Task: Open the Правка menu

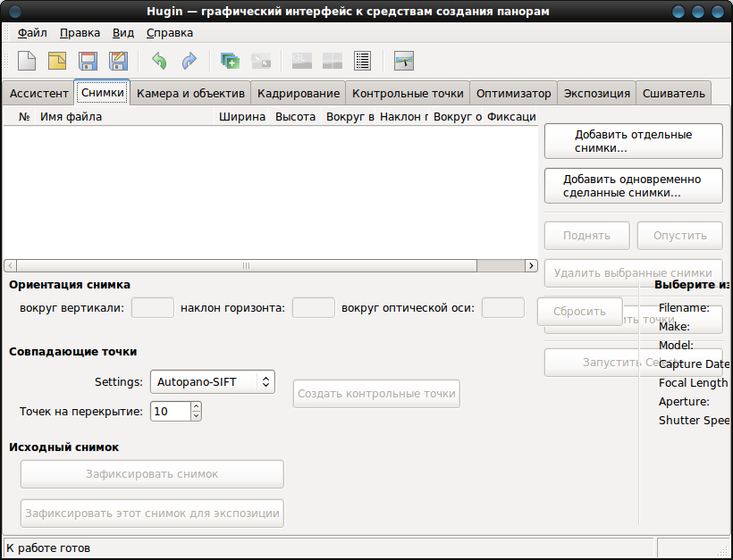Action: point(80,33)
